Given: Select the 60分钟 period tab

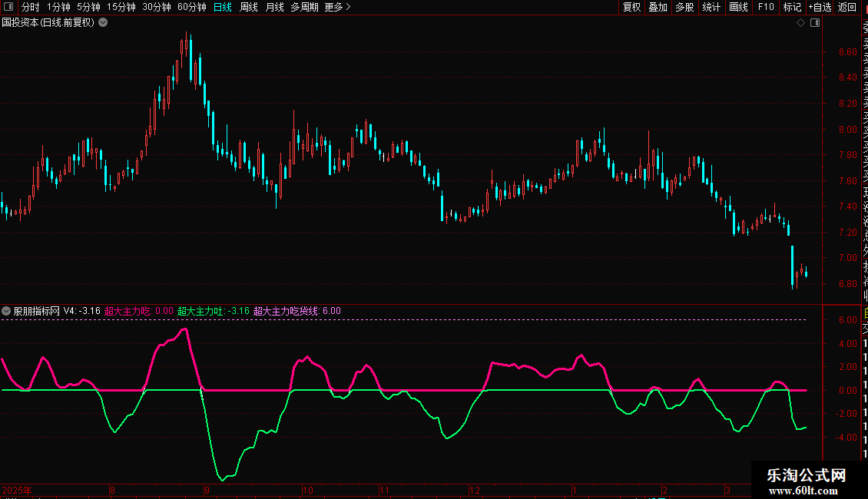Looking at the screenshot, I should (x=191, y=7).
